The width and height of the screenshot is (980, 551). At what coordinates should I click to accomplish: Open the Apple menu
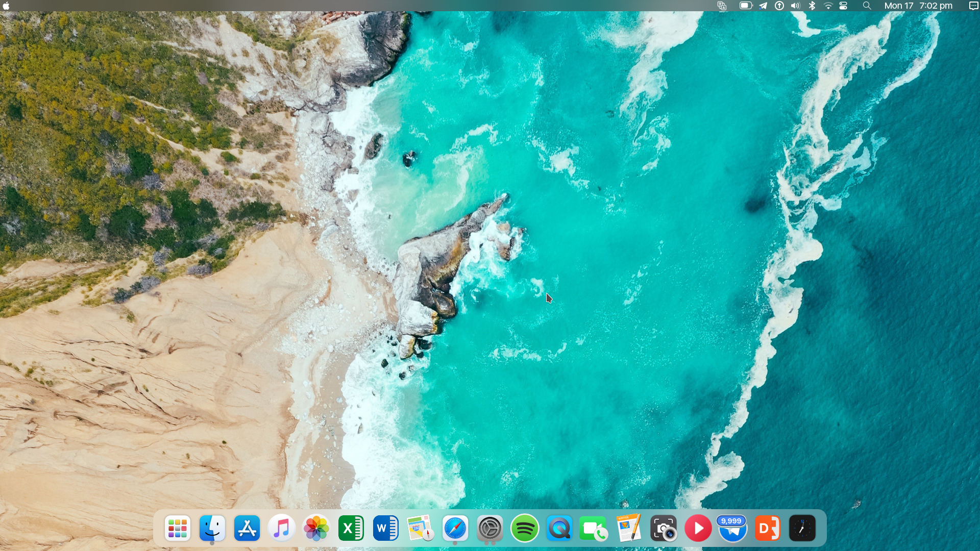point(6,6)
